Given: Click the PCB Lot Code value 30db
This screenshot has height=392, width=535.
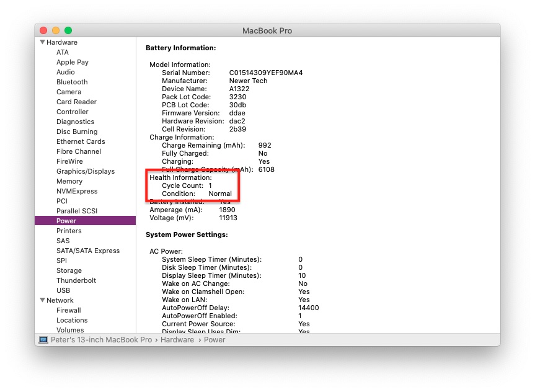Looking at the screenshot, I should coord(237,105).
